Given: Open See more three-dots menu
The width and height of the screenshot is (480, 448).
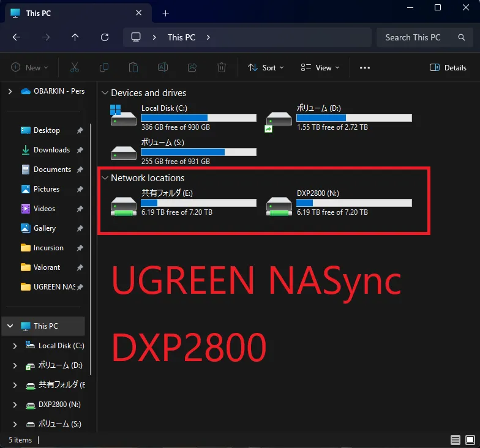Looking at the screenshot, I should pyautogui.click(x=365, y=67).
